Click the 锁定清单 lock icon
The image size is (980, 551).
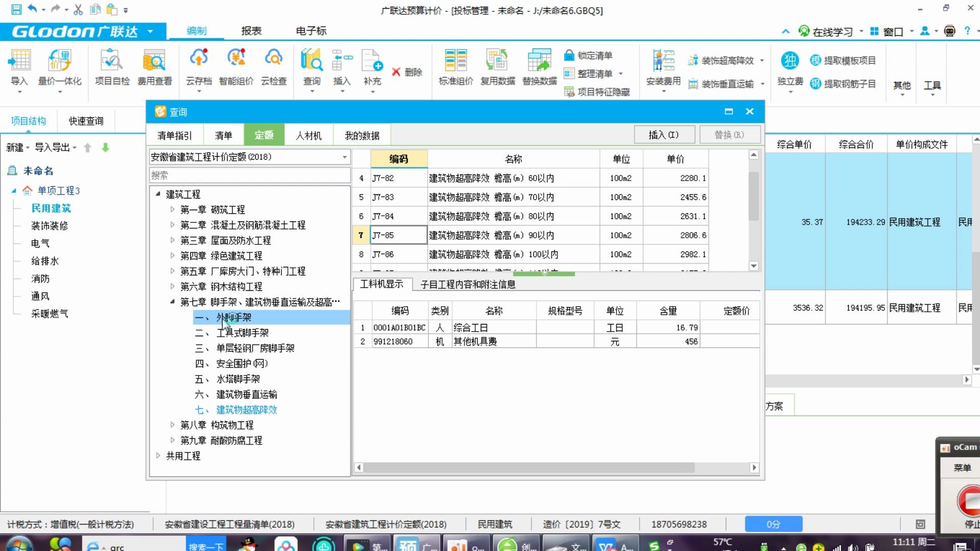click(569, 55)
